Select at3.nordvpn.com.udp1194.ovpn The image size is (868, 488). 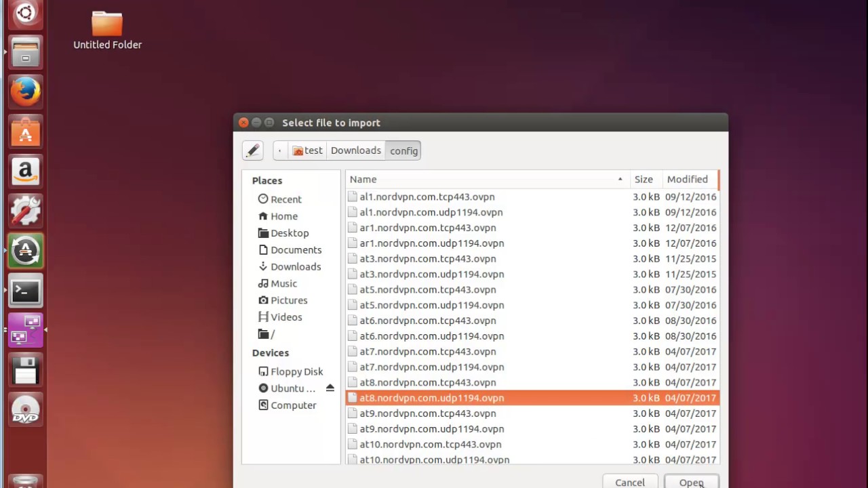click(532, 274)
